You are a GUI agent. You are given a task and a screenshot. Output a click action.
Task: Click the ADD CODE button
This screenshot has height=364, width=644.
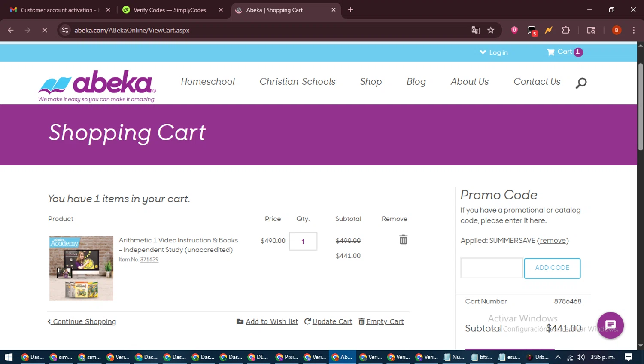(x=552, y=268)
